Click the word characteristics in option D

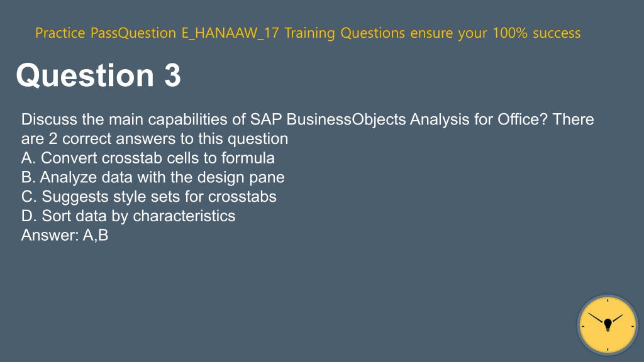(x=184, y=216)
